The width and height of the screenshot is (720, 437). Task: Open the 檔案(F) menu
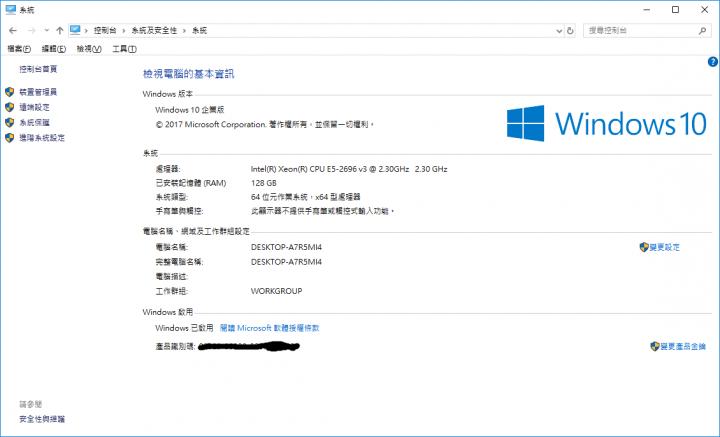[x=19, y=49]
